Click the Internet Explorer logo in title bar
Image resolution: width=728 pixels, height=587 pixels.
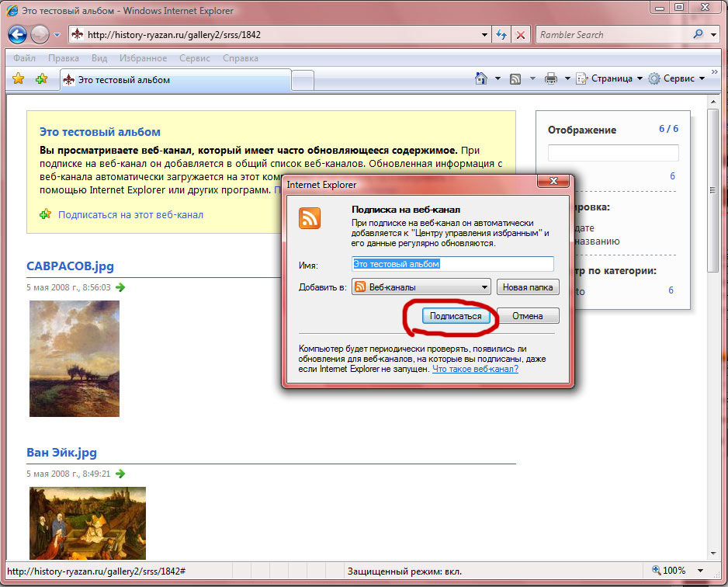[12, 10]
